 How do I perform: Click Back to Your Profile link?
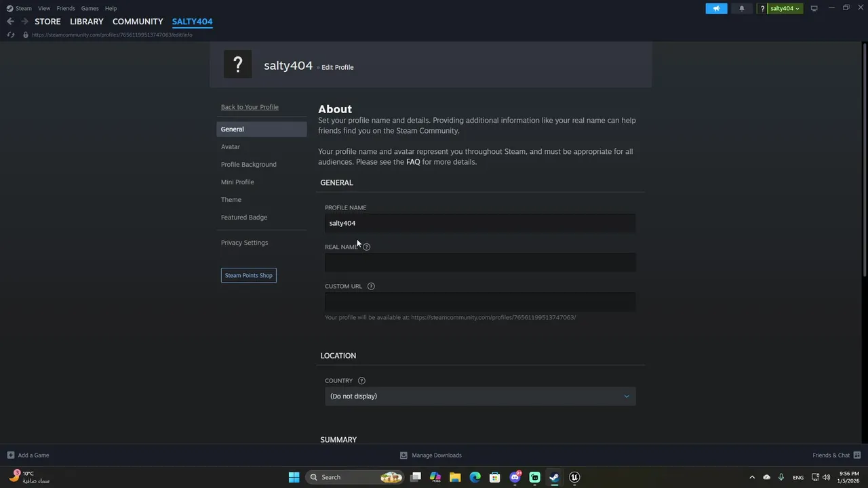tap(250, 107)
